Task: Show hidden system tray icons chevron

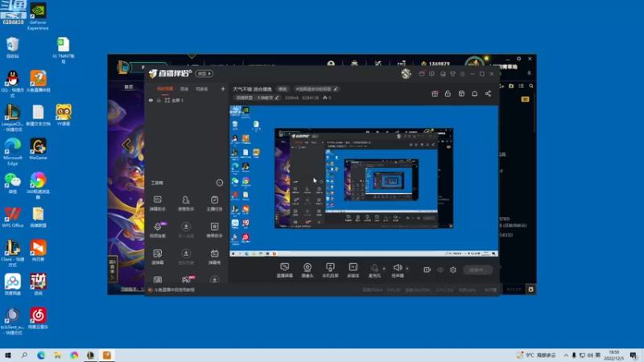Action: click(566, 356)
